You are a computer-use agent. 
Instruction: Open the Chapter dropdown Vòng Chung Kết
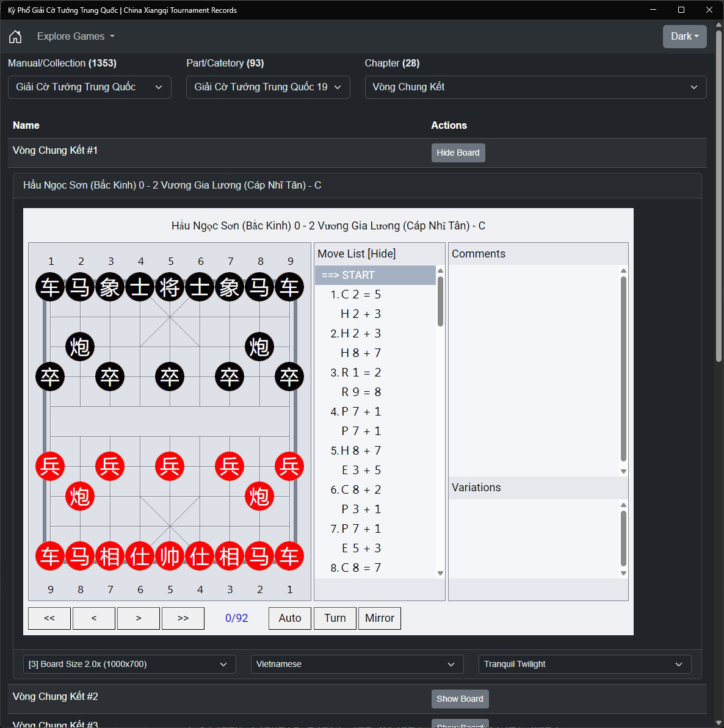tap(535, 87)
